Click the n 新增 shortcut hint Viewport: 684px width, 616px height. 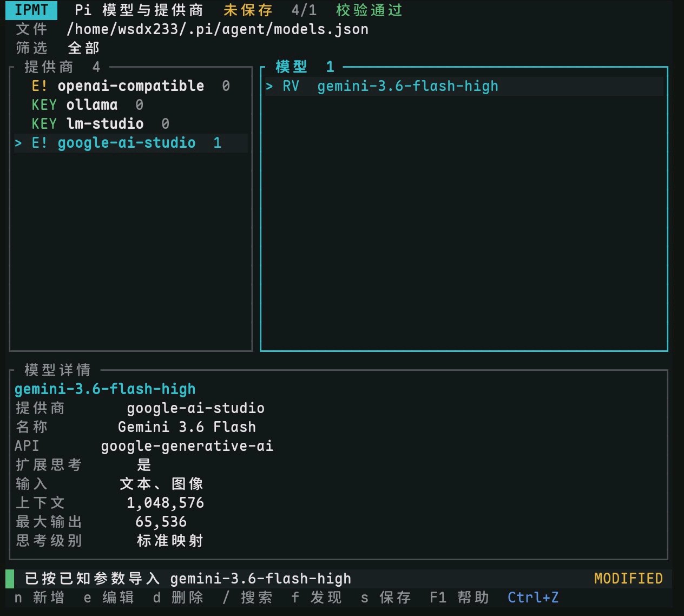[40, 598]
